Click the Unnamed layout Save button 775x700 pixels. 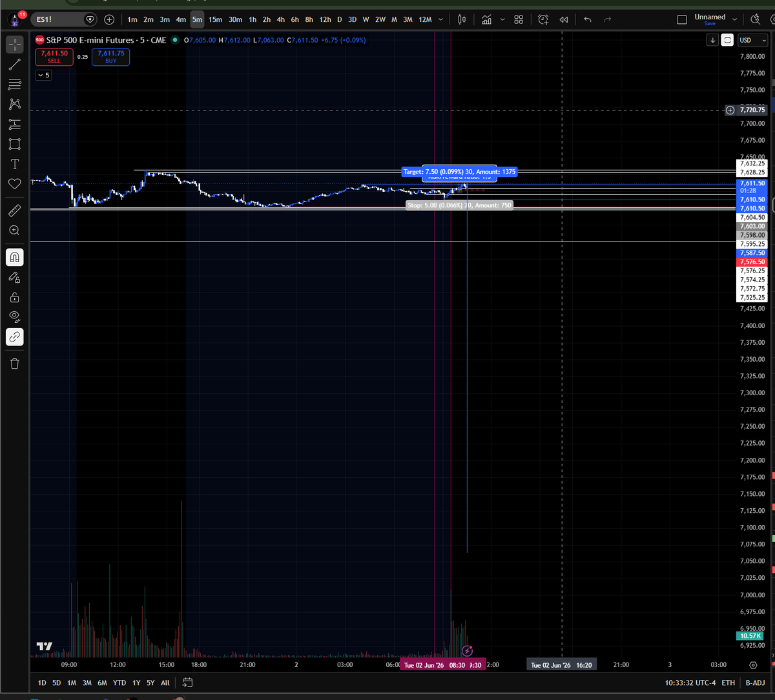tap(710, 23)
